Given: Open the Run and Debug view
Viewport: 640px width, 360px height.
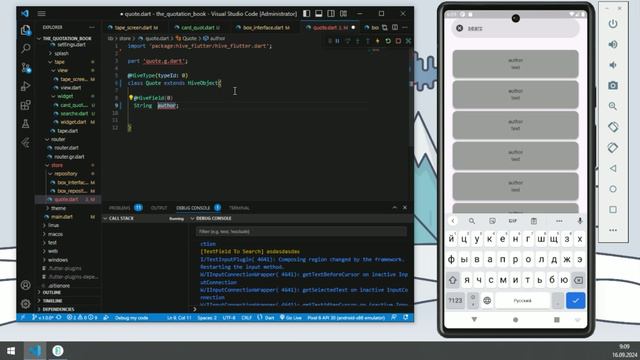Looking at the screenshot, I should (x=26, y=86).
